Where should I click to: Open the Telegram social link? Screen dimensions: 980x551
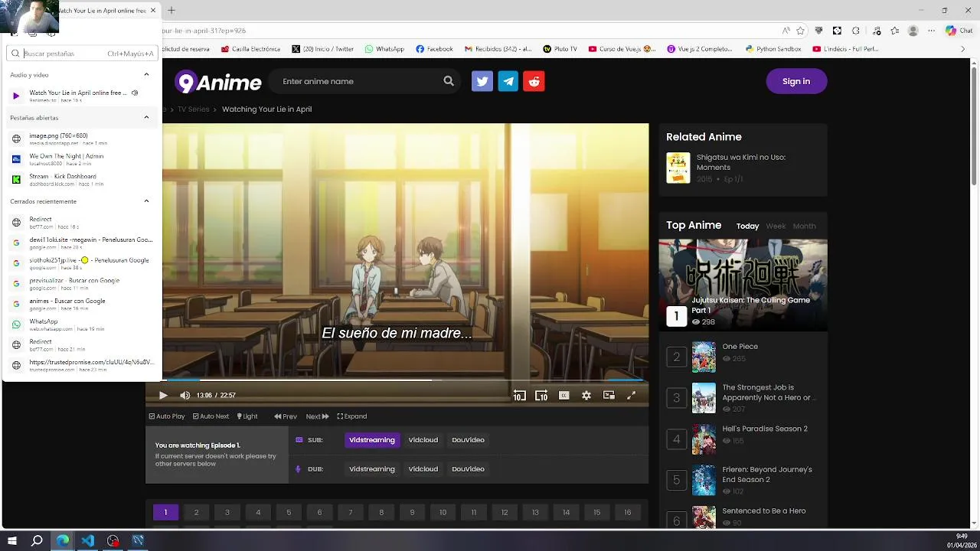pos(508,81)
